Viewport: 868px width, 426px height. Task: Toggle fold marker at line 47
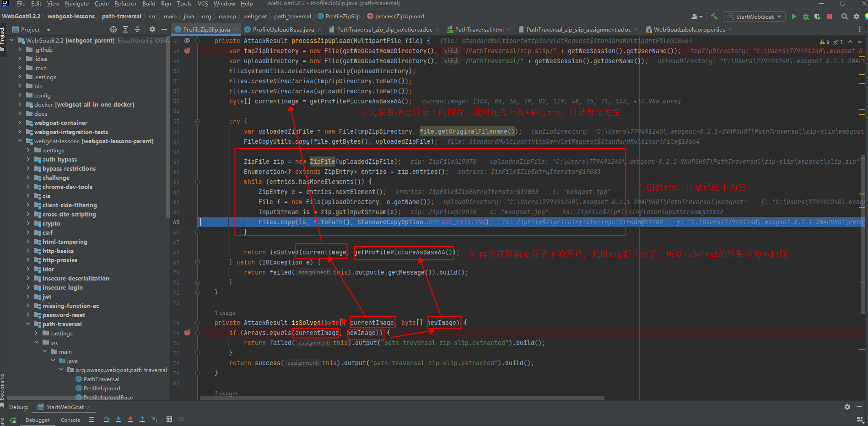pyautogui.click(x=198, y=41)
